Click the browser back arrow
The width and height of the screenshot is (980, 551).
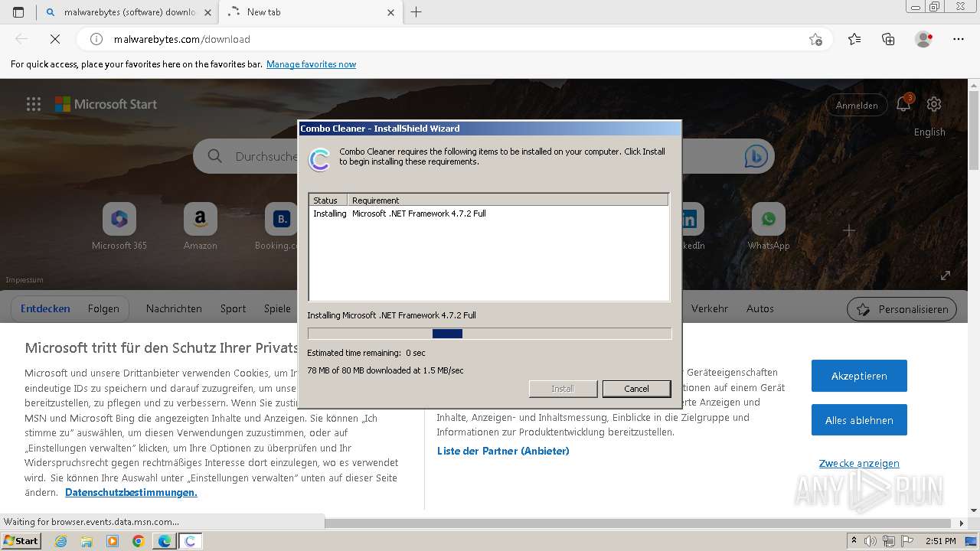[x=21, y=39]
